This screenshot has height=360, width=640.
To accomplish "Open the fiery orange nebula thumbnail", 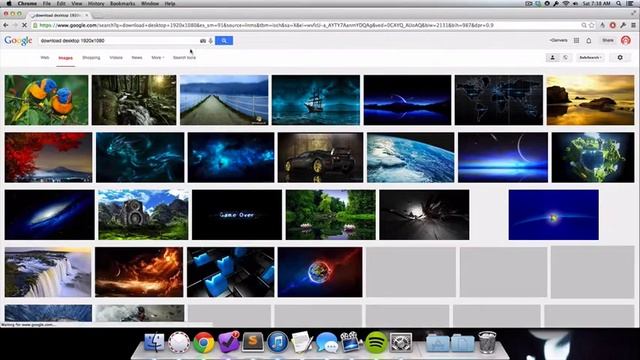I will pyautogui.click(x=139, y=272).
